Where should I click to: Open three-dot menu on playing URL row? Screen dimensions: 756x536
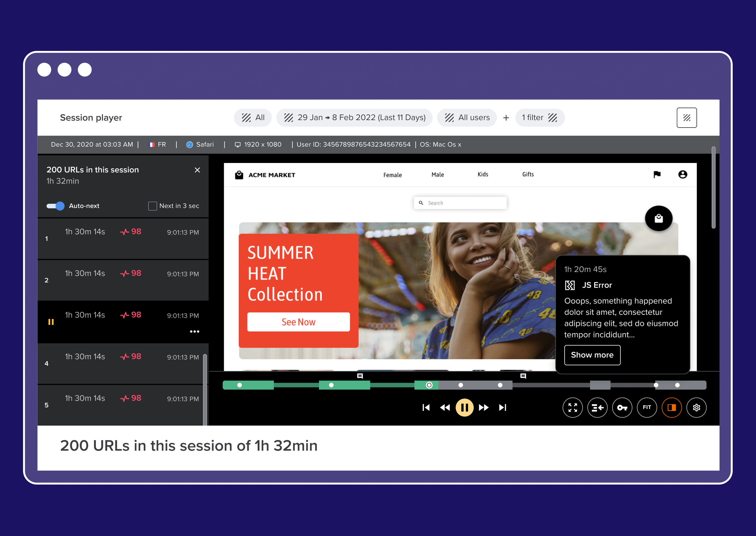194,331
